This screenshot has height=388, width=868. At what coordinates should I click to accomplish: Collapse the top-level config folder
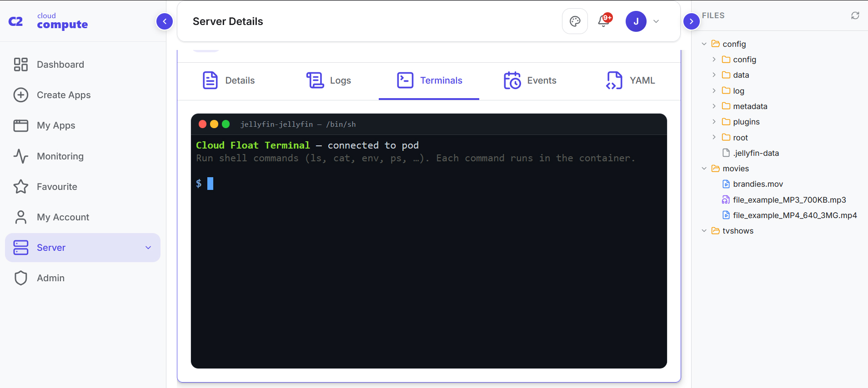704,44
